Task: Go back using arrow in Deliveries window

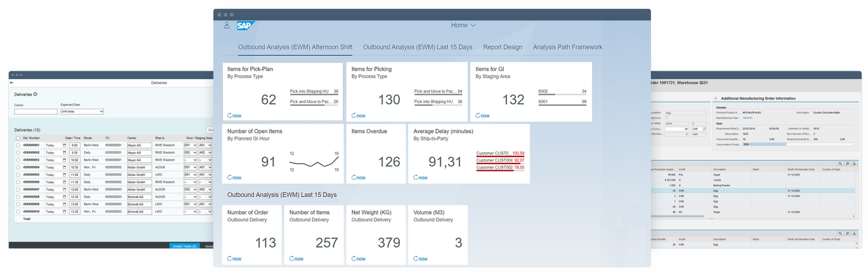Action: point(12,83)
